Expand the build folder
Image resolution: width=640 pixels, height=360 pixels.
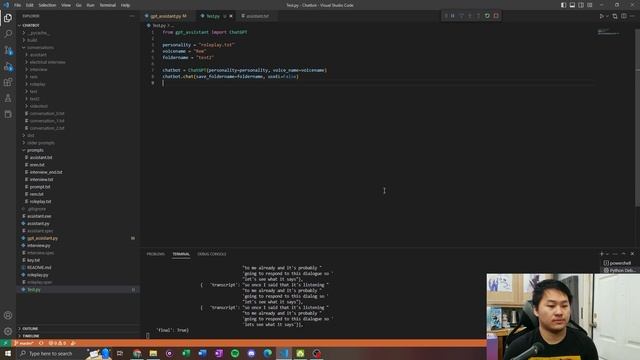(x=78, y=40)
